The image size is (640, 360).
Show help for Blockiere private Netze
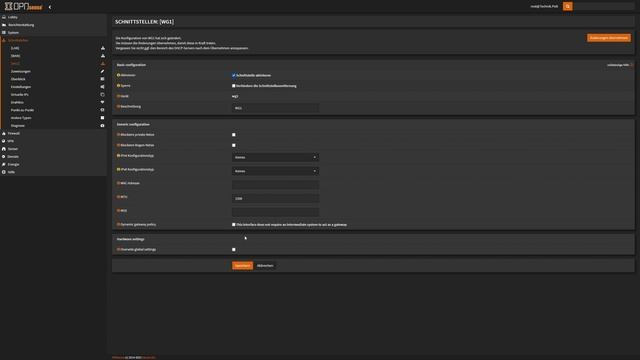(118, 135)
